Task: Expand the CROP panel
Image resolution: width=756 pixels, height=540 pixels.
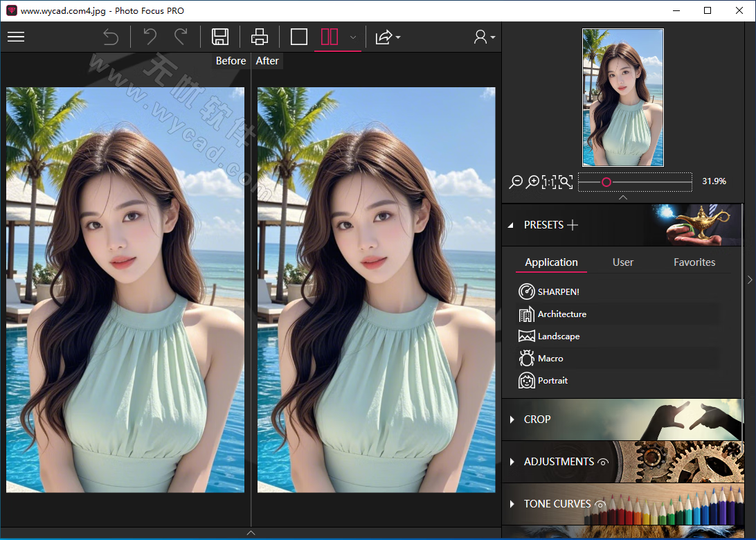Action: [538, 420]
